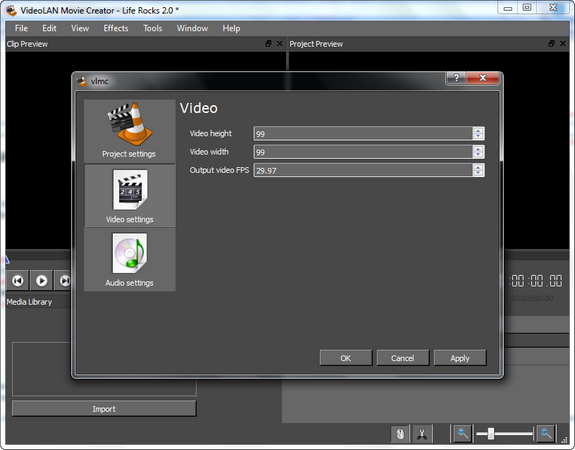Open Project settings section

point(129,131)
